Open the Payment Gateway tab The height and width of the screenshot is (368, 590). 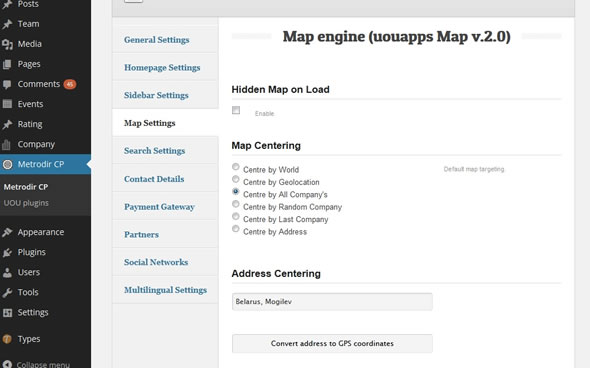pos(165,207)
